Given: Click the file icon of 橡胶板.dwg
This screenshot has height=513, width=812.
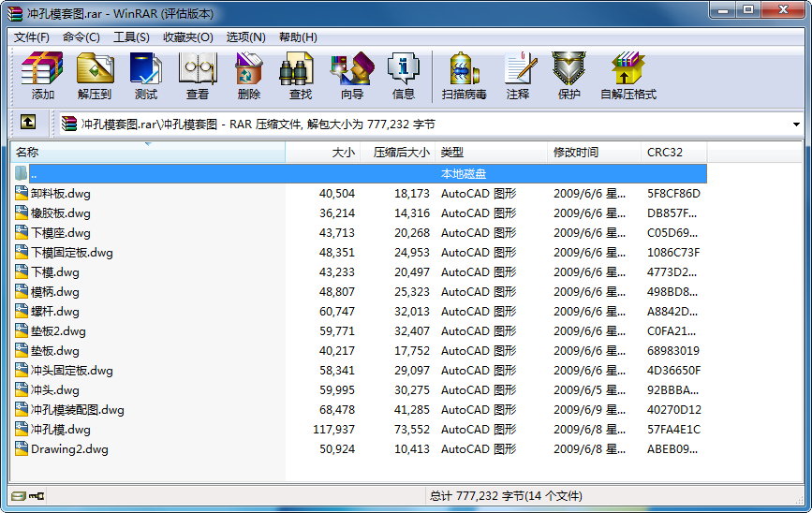Looking at the screenshot, I should pos(22,213).
